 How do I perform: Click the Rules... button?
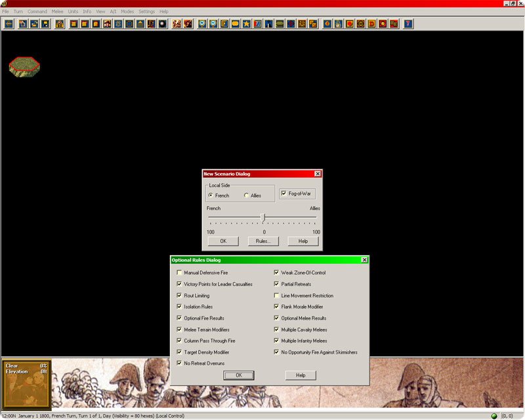click(x=263, y=241)
